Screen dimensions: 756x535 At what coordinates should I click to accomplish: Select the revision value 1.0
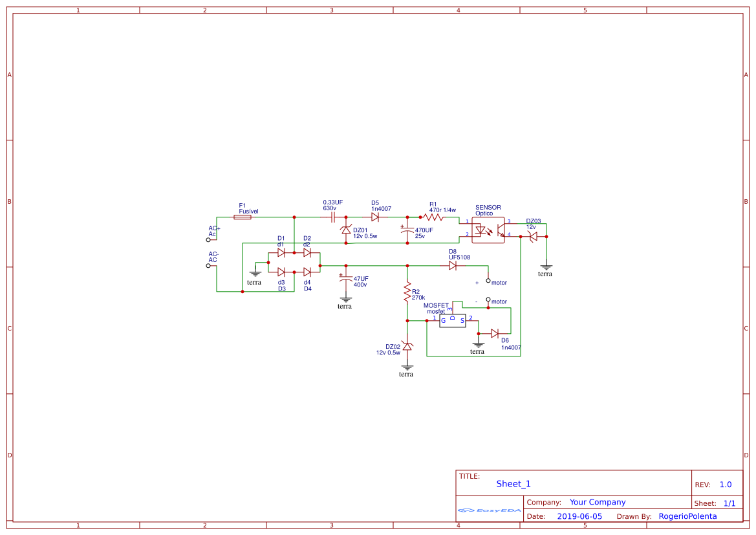click(x=726, y=485)
